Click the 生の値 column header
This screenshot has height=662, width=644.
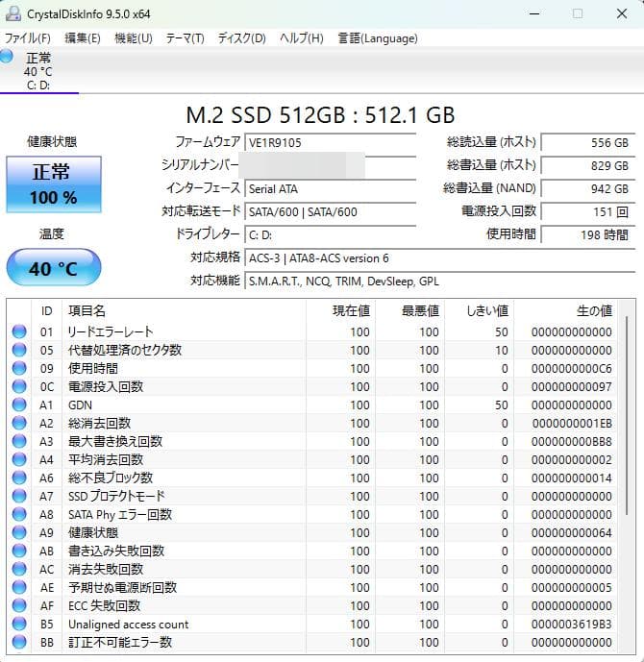point(565,311)
